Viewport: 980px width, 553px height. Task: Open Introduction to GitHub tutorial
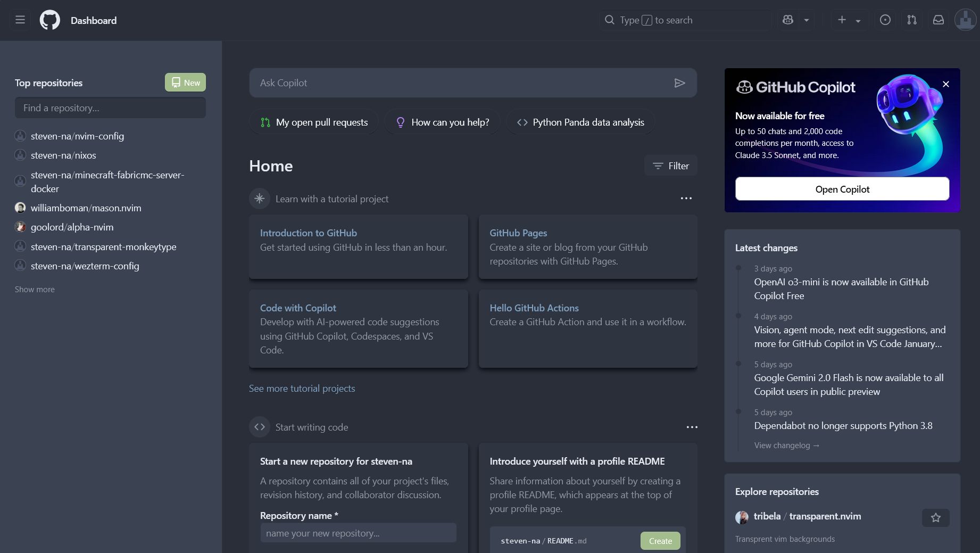[x=309, y=233]
